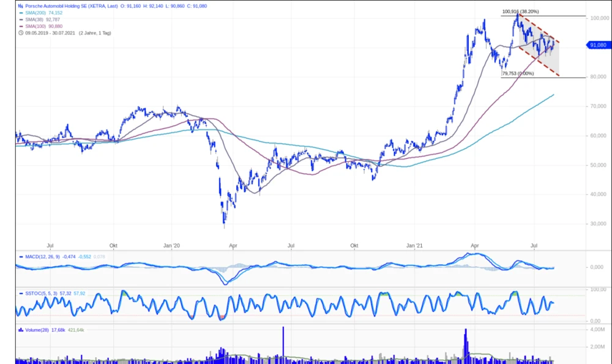The image size is (612, 364).
Task: Click the gray SMA(38) legend line marker
Action: coord(20,19)
